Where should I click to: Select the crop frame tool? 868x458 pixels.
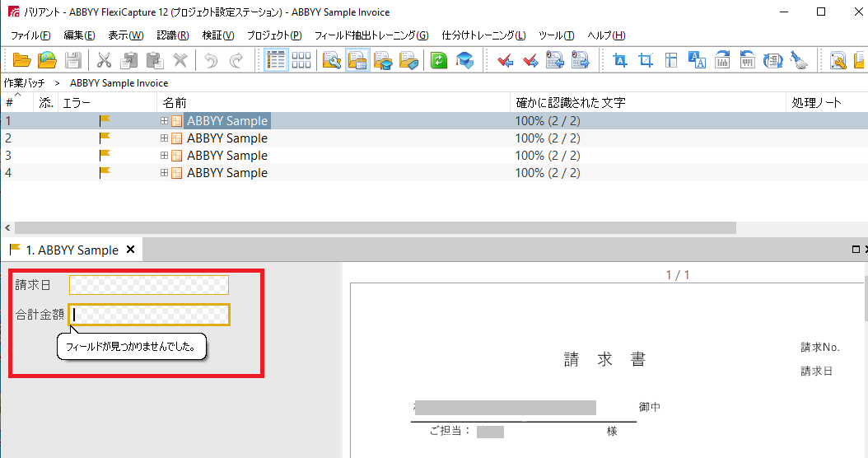coord(646,60)
